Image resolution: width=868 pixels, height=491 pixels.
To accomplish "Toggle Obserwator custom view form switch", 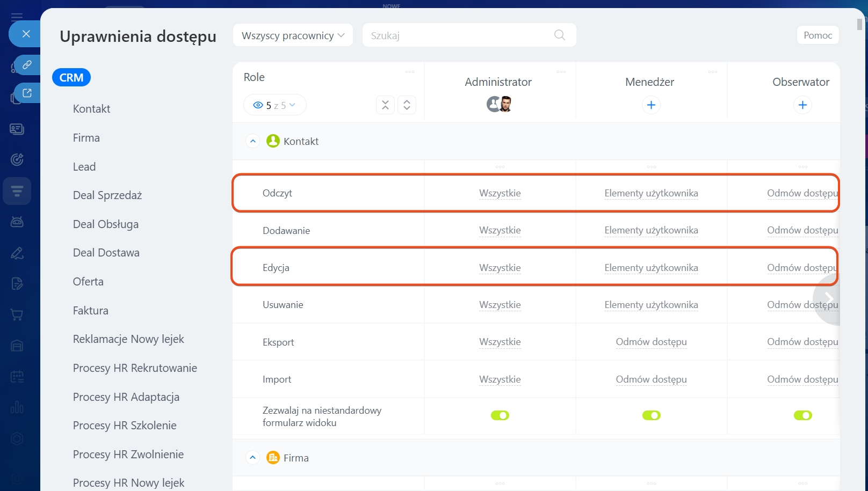I will (x=803, y=415).
